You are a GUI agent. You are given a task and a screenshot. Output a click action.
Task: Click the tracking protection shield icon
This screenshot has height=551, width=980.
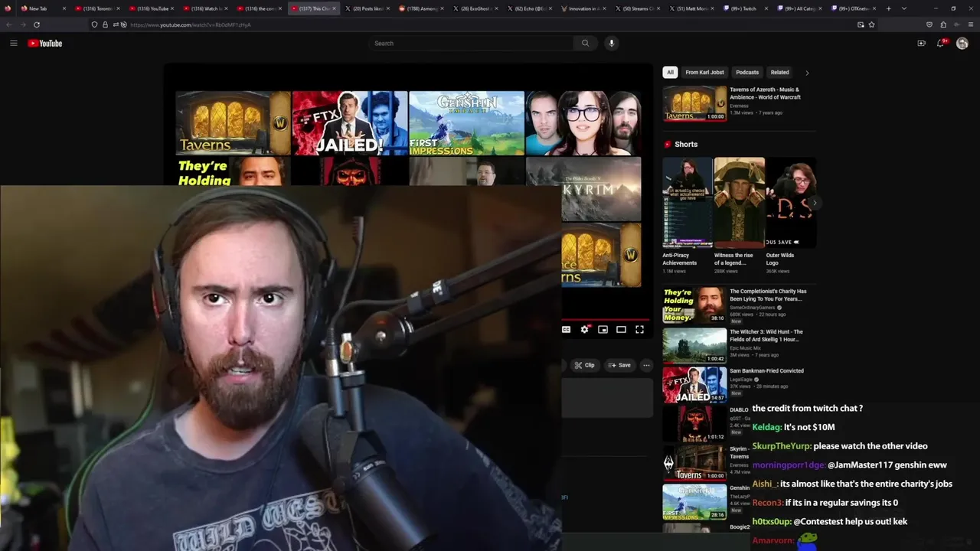click(94, 24)
